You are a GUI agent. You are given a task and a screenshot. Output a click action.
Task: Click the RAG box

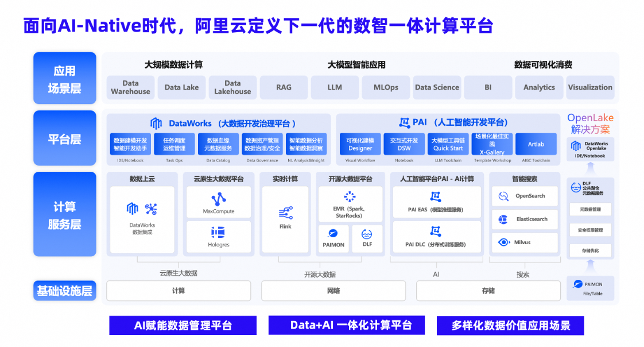point(284,87)
